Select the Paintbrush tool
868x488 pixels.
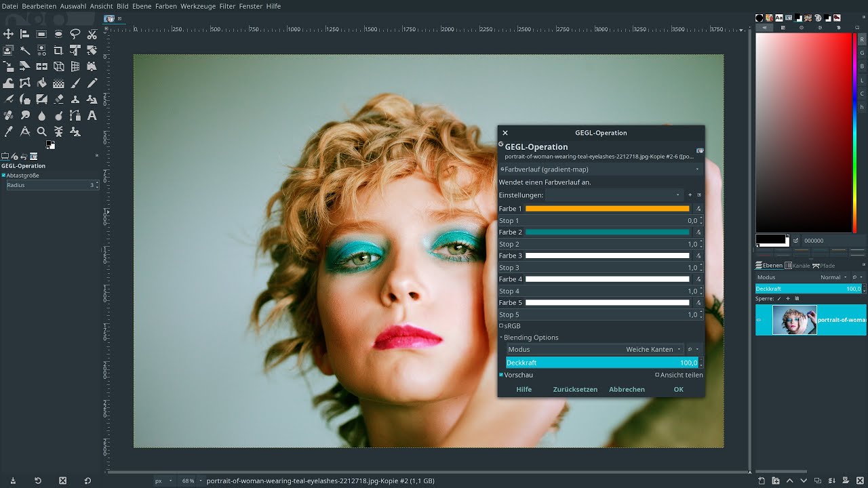(x=75, y=83)
